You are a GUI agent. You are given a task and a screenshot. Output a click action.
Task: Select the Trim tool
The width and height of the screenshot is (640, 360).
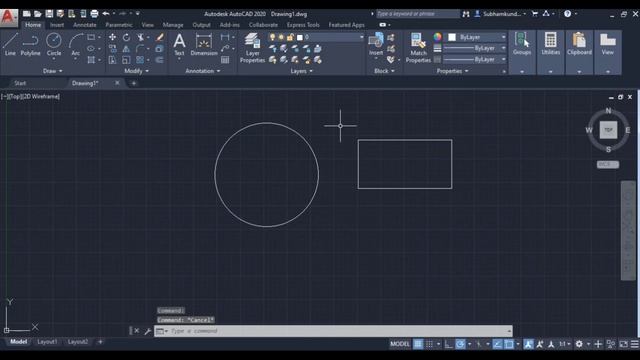pyautogui.click(x=140, y=37)
